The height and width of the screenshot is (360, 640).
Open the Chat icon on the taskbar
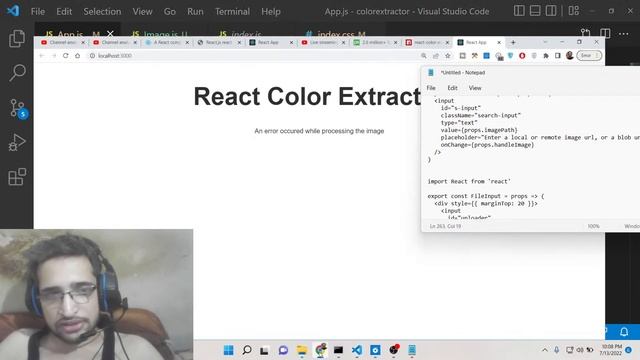point(283,350)
